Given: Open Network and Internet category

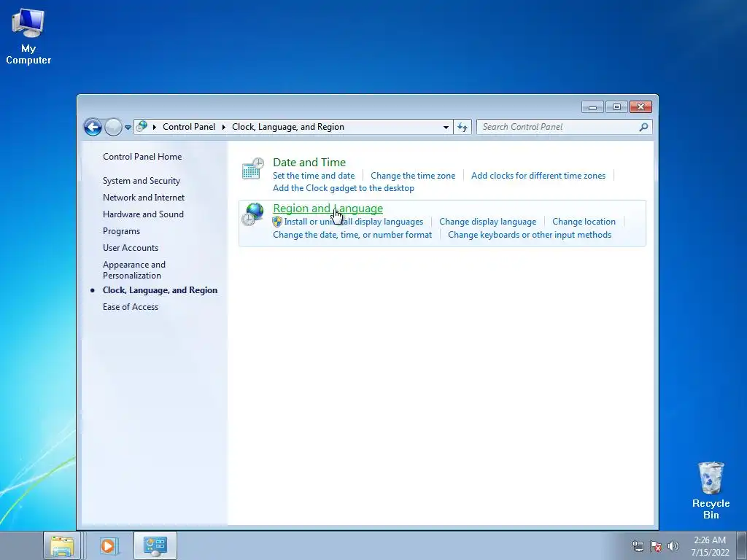Looking at the screenshot, I should tap(144, 198).
